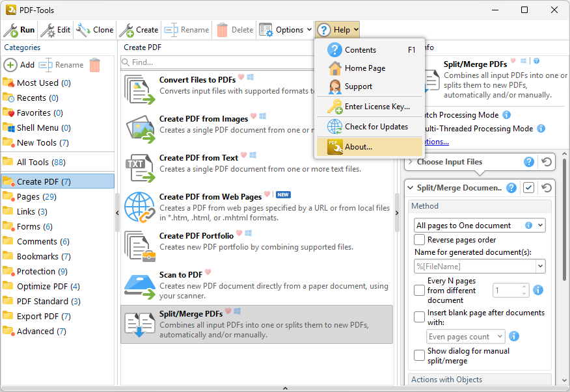Viewport: 570px width, 392px height.
Task: Clone the selected tool
Action: (x=95, y=30)
